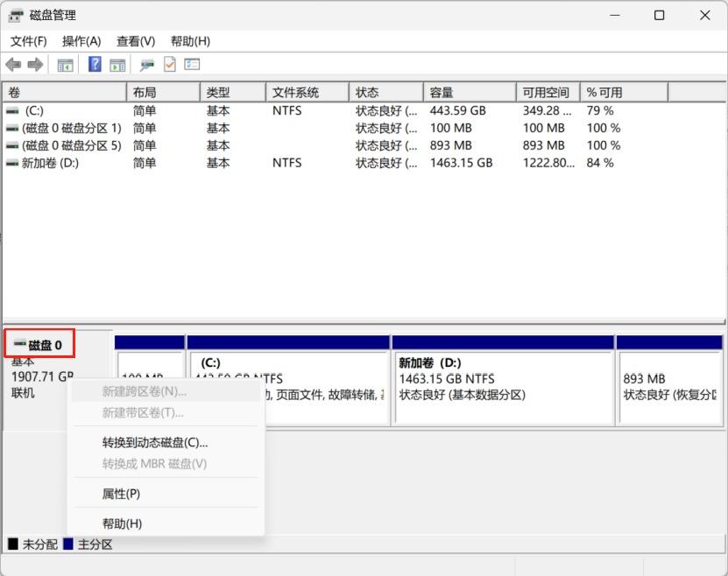728x576 pixels.
Task: Navigate forward using the right arrow icon
Action: click(x=35, y=64)
